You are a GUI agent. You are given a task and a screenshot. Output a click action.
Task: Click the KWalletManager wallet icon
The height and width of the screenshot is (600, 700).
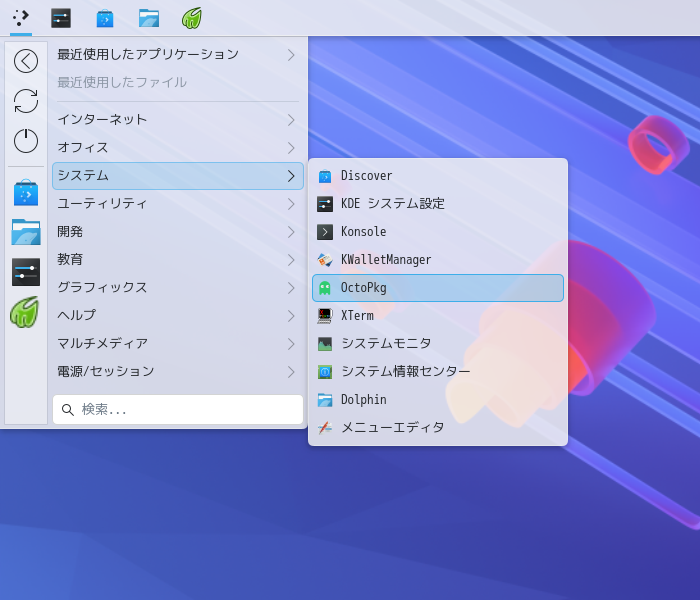325,260
